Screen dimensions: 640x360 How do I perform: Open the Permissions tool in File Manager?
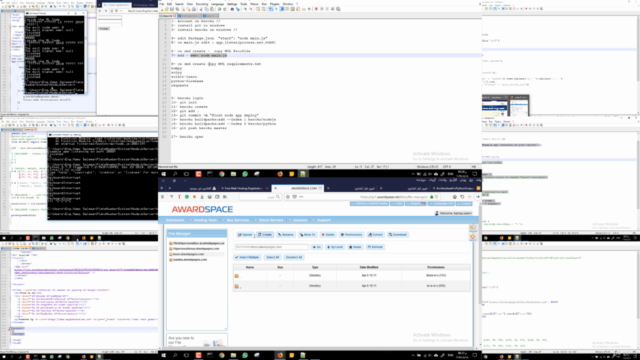pos(351,235)
